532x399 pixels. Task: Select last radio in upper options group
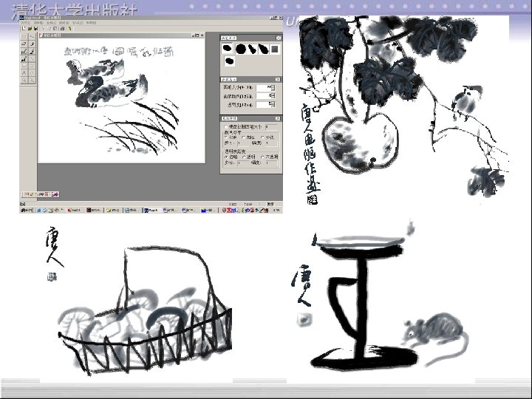(262, 137)
